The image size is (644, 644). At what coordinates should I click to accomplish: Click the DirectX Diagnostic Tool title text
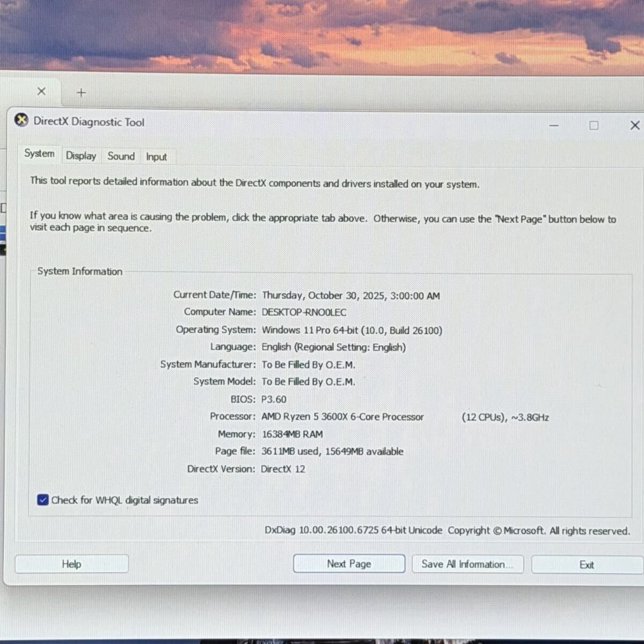(x=89, y=122)
